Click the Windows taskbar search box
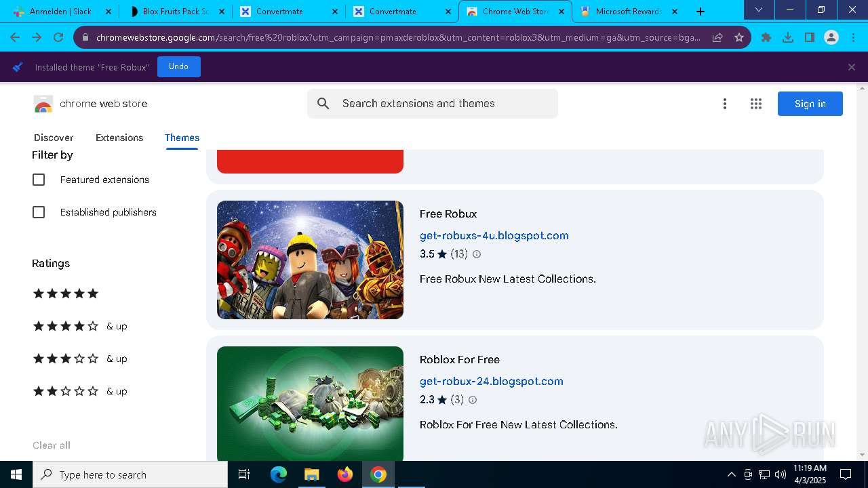Viewport: 868px width, 488px height. click(x=130, y=474)
